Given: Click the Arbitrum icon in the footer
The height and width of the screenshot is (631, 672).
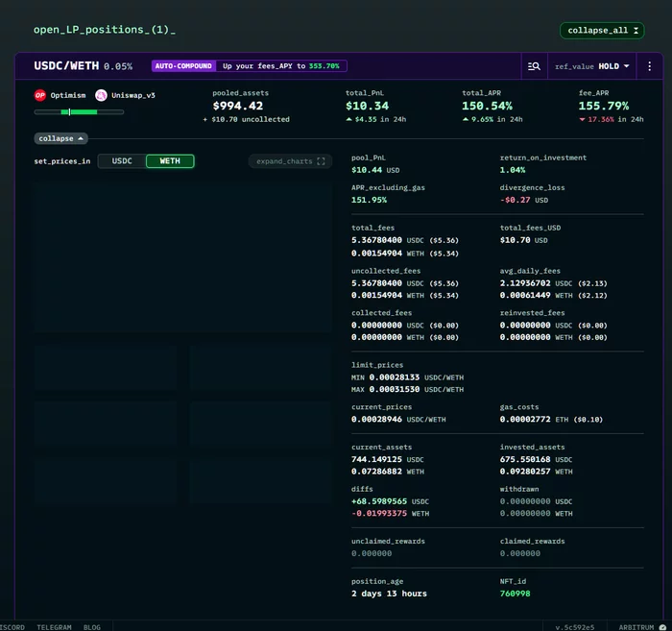Looking at the screenshot, I should 662,627.
